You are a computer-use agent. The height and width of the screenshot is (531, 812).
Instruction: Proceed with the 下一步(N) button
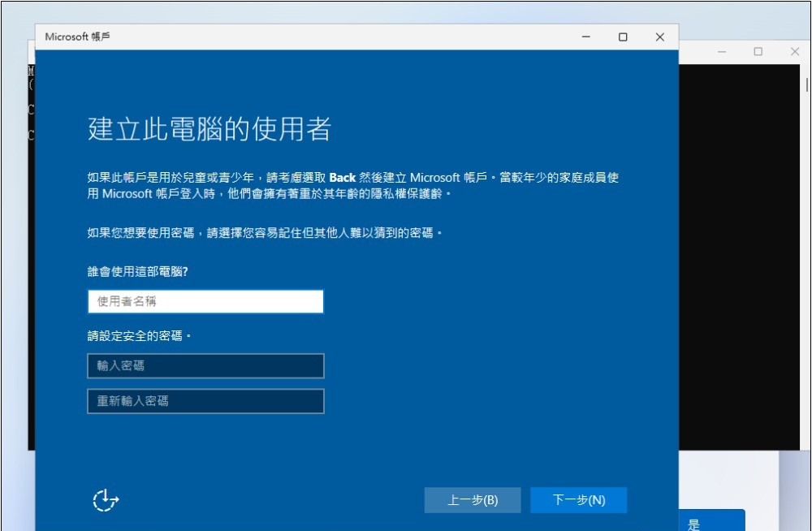pyautogui.click(x=578, y=500)
